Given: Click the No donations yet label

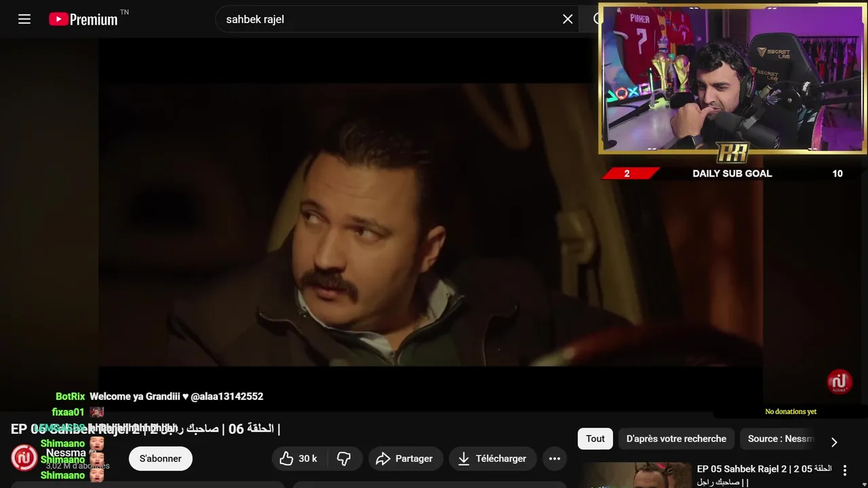Looking at the screenshot, I should point(791,411).
